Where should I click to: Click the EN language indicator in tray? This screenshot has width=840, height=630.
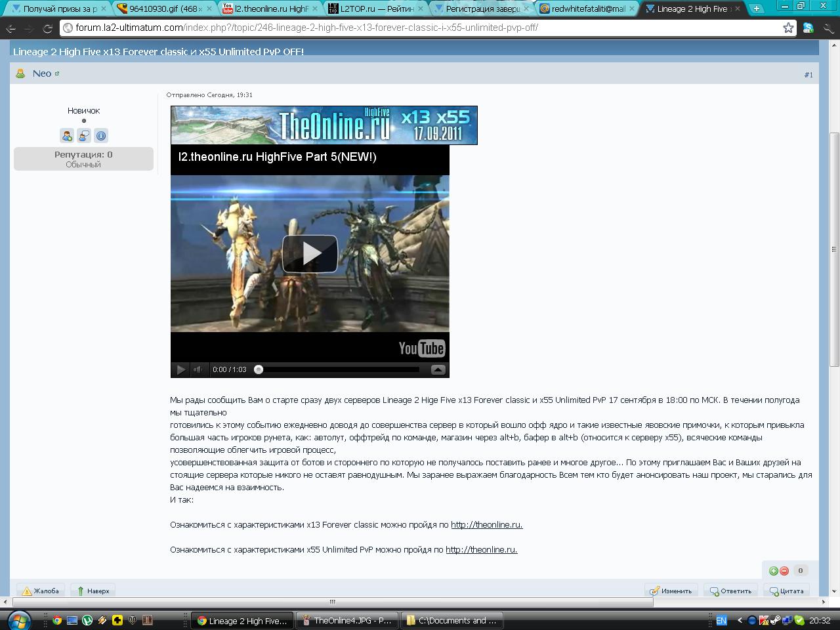click(721, 620)
